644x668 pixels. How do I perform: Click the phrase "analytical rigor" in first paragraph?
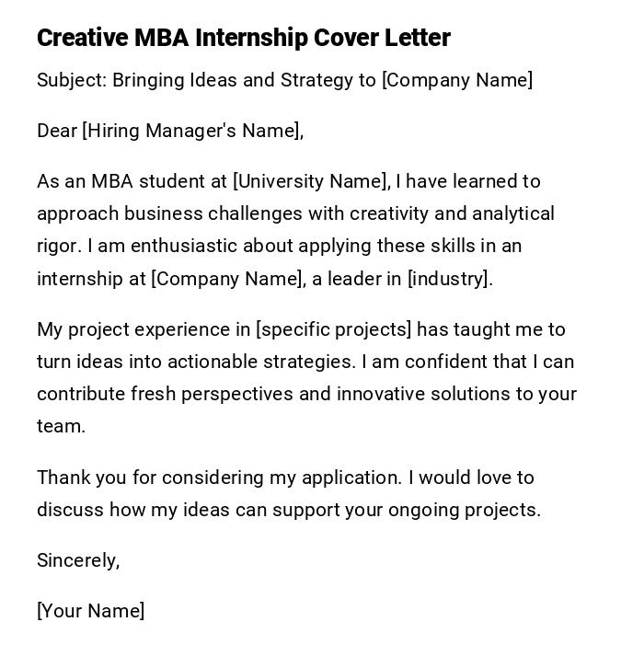(x=512, y=213)
